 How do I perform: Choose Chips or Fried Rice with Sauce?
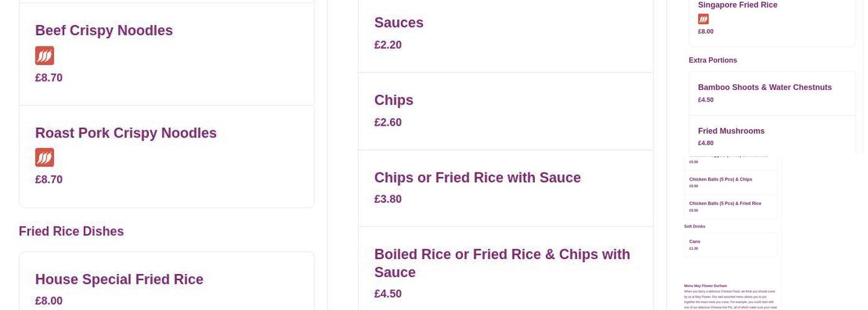click(x=477, y=177)
